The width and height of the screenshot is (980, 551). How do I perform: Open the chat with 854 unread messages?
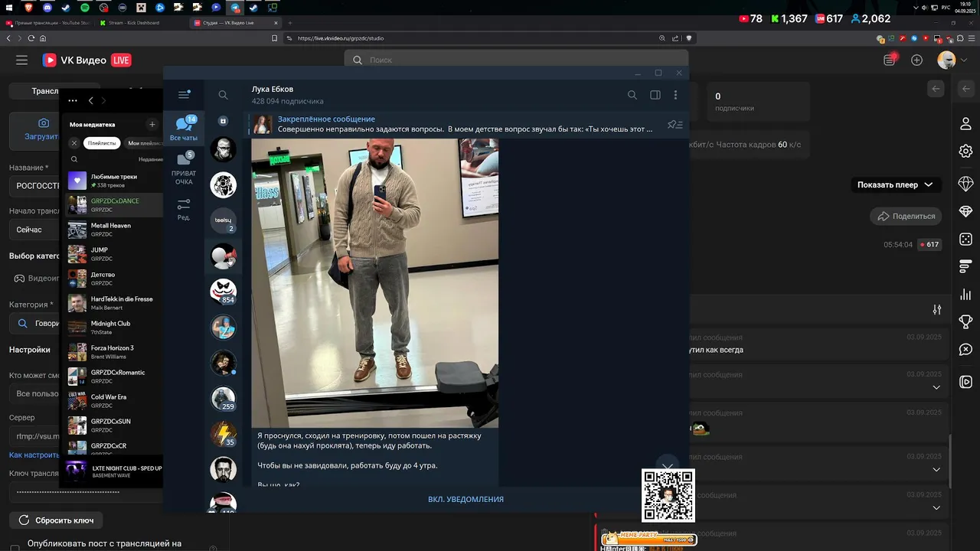click(223, 292)
